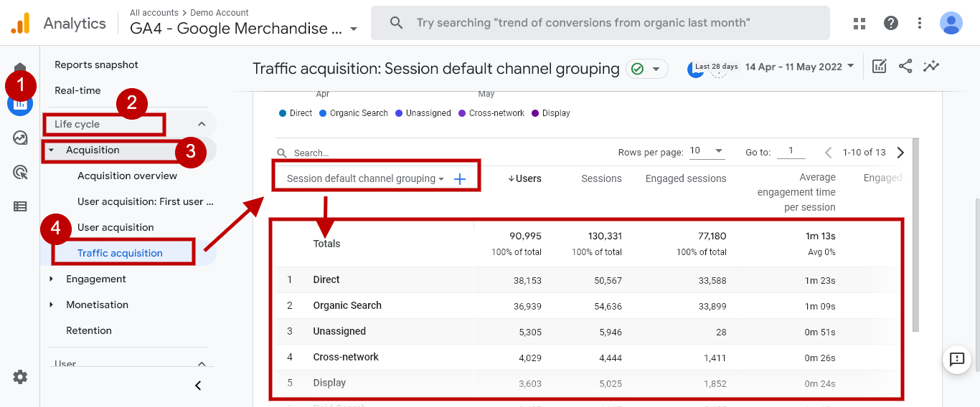This screenshot has height=407, width=980.
Task: Select the Unassigned row label
Action: (339, 331)
